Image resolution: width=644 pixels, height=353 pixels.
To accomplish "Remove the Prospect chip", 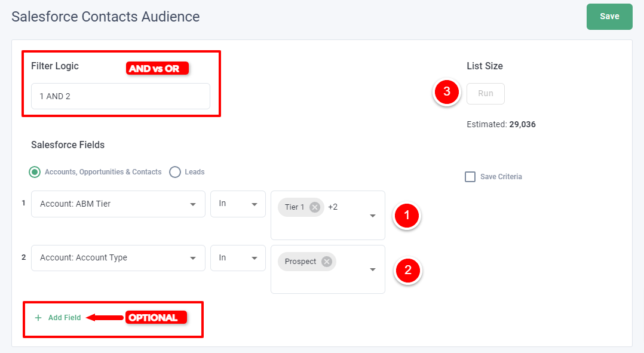I will click(327, 262).
